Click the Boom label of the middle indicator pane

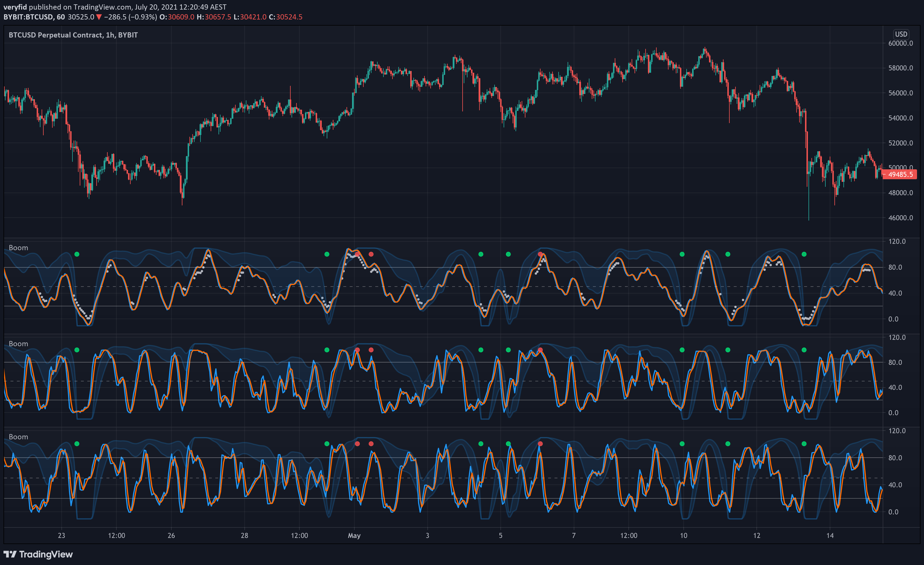point(18,344)
